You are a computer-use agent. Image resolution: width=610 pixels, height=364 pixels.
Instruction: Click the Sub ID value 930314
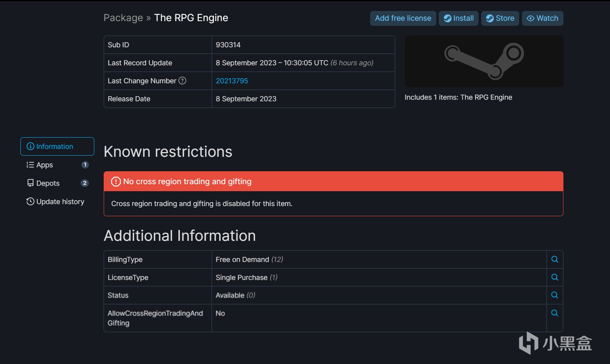(x=228, y=45)
